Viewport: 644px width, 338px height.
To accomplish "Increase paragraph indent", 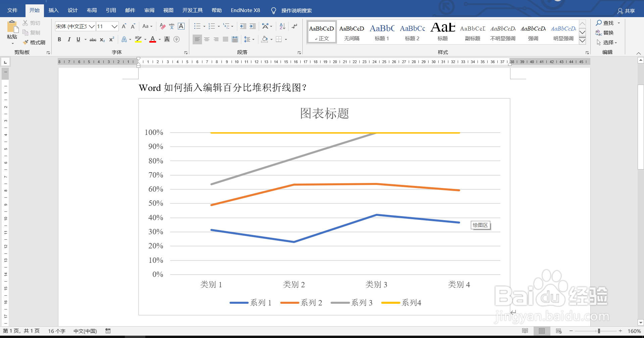I will [x=253, y=26].
